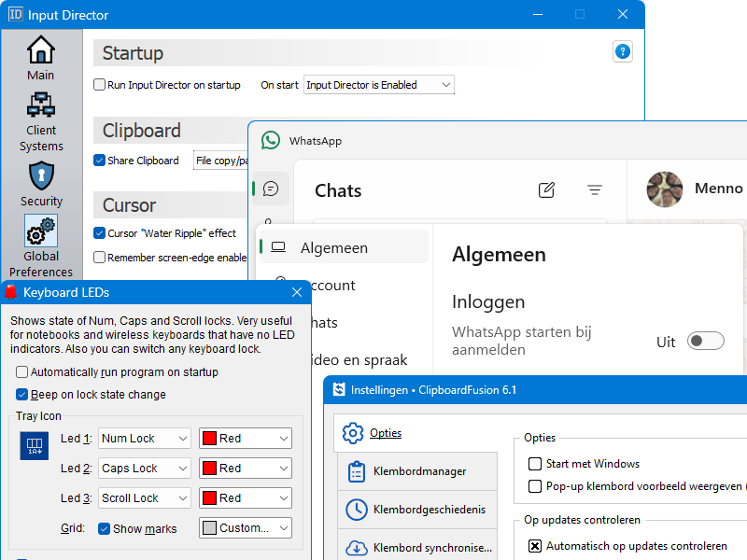Uncheck Automatisch op updates controleren

coord(535,546)
